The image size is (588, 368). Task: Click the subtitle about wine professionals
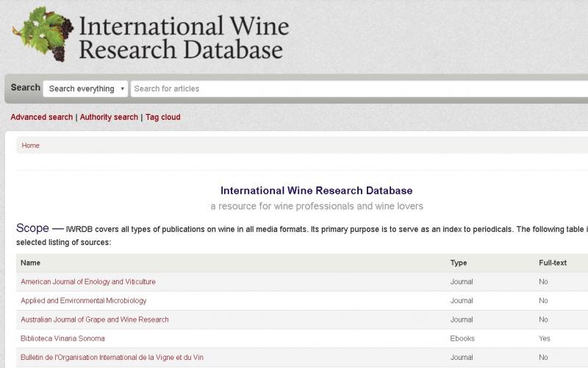tap(317, 206)
